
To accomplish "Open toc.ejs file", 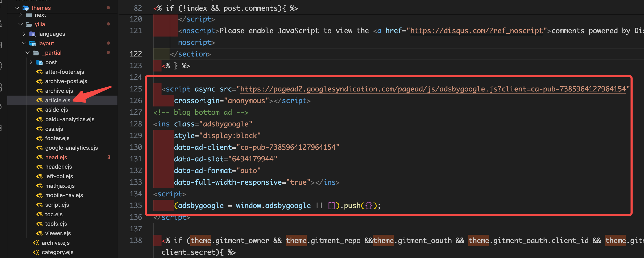I will 54,214.
